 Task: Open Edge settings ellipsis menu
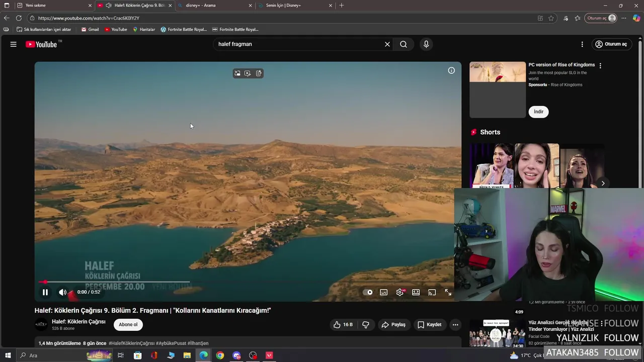tap(624, 18)
